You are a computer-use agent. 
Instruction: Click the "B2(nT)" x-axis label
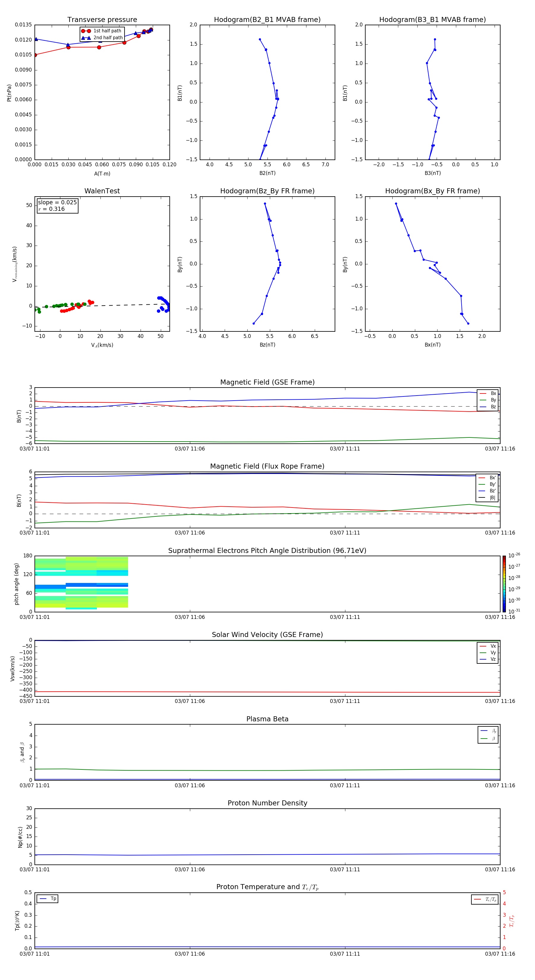267,173
